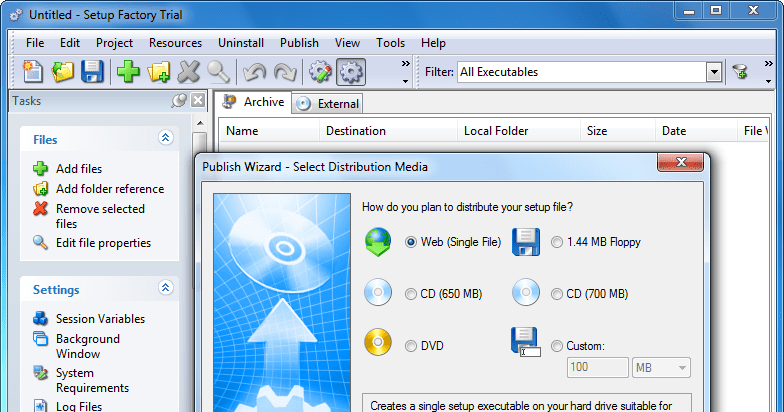The image size is (784, 412).
Task: Sort by the Local Folder column header
Action: point(518,131)
